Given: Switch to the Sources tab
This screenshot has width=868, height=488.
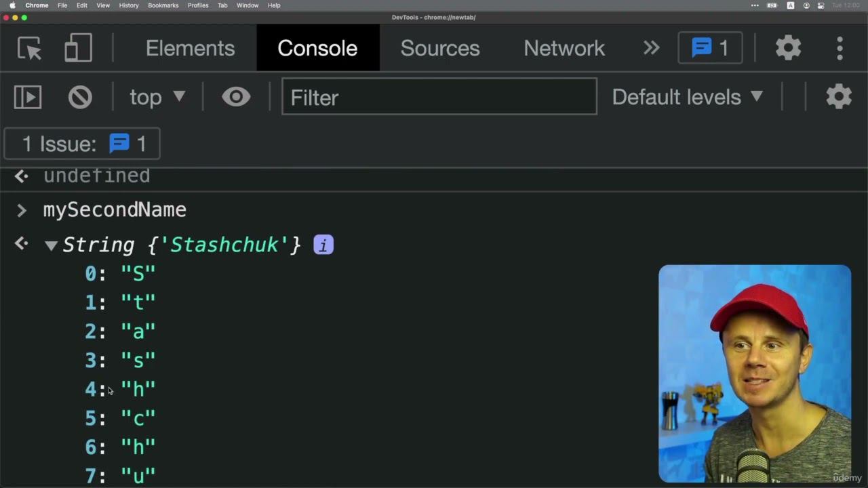Looking at the screenshot, I should click(440, 48).
